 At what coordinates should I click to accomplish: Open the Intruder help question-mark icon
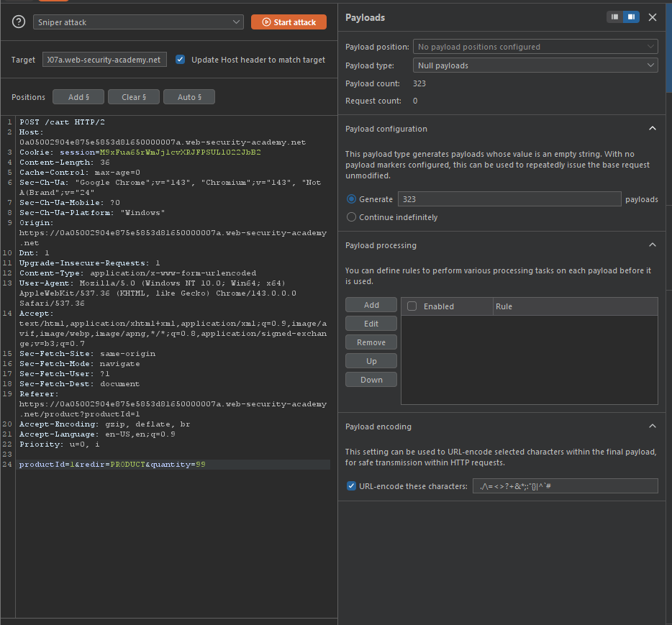tap(19, 22)
